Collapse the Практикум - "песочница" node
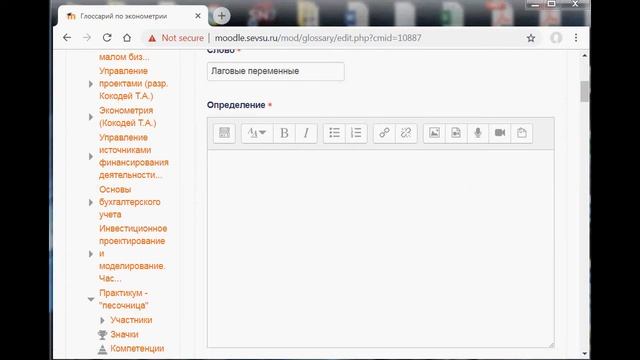The height and width of the screenshot is (360, 640). (91, 300)
